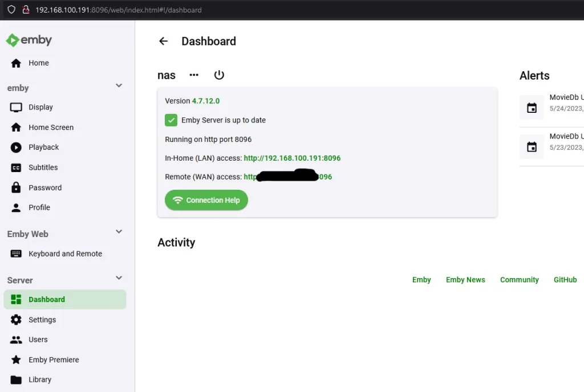Click the 'Activity' heading

(176, 242)
